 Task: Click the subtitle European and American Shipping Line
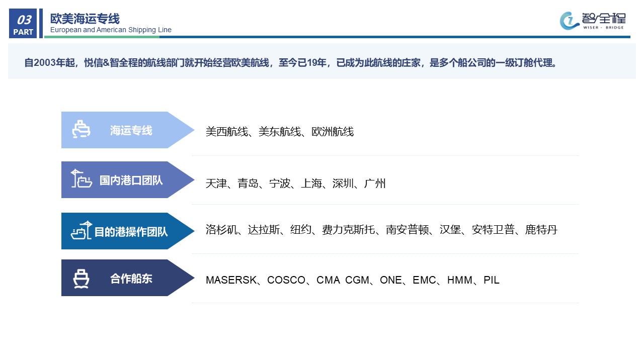click(x=111, y=30)
